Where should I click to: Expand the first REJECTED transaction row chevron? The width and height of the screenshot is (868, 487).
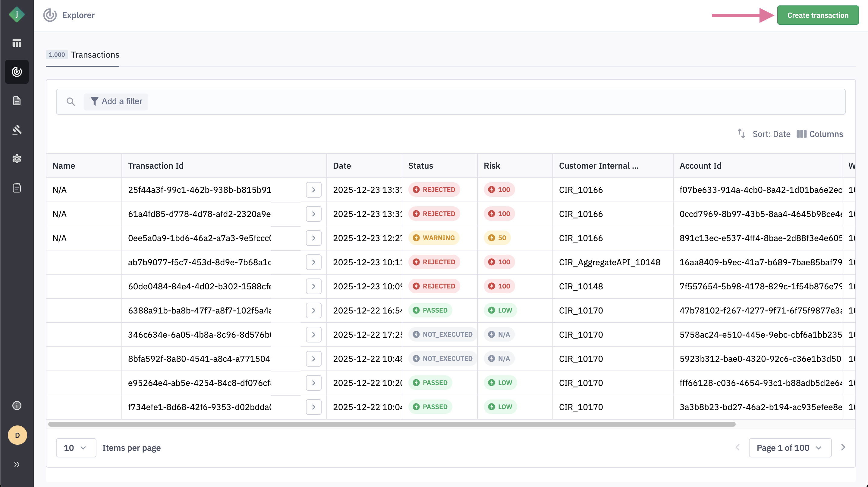point(313,189)
